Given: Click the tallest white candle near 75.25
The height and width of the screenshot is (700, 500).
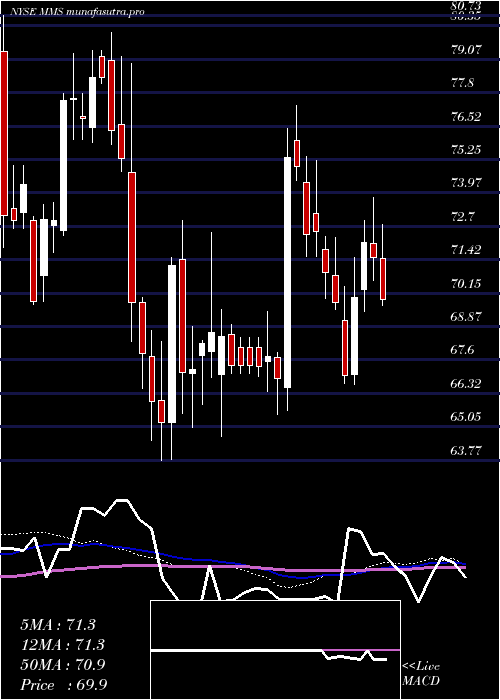Looking at the screenshot, I should click(288, 272).
